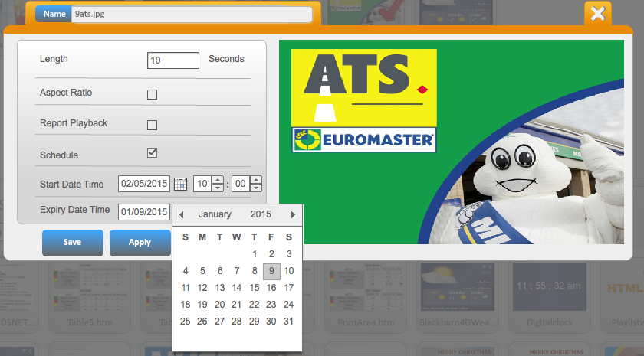Increase the start minutes value

click(256, 180)
